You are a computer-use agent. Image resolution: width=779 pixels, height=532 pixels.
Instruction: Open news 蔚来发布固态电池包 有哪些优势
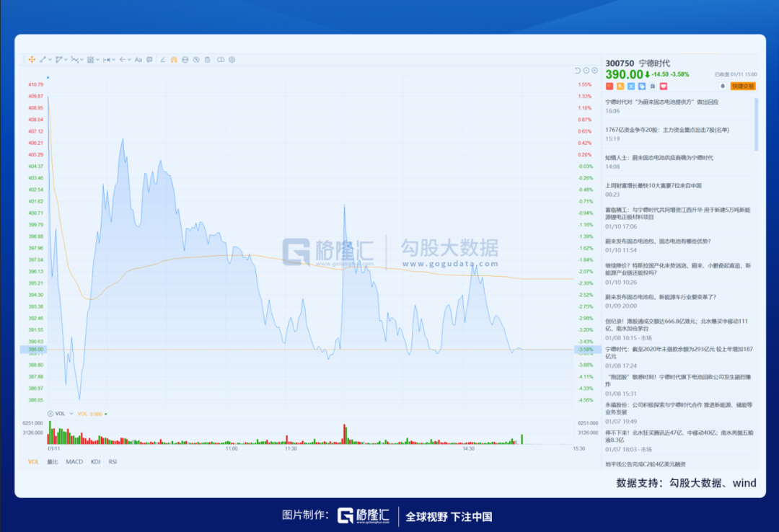(659, 241)
